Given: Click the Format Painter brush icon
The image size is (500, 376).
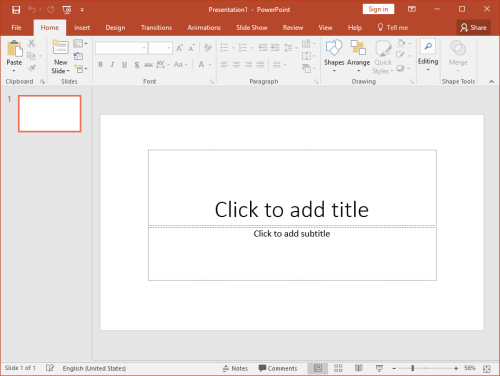Looking at the screenshot, I should 31,68.
